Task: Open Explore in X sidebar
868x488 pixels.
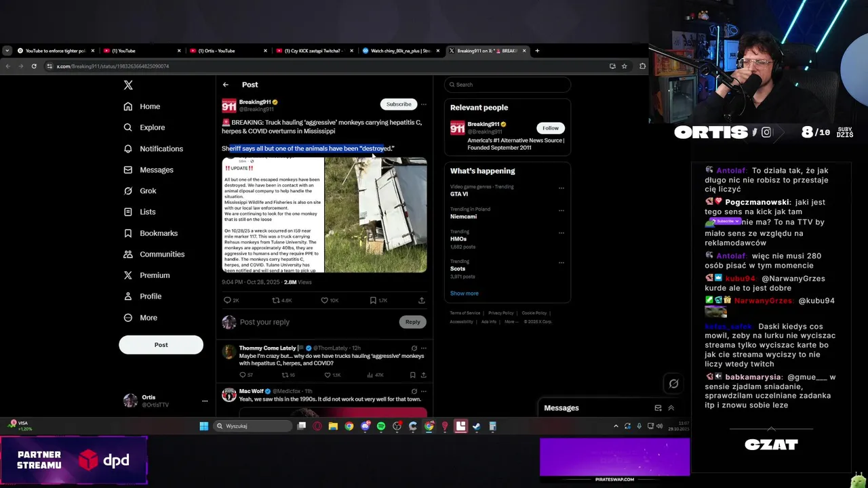Action: pos(144,127)
